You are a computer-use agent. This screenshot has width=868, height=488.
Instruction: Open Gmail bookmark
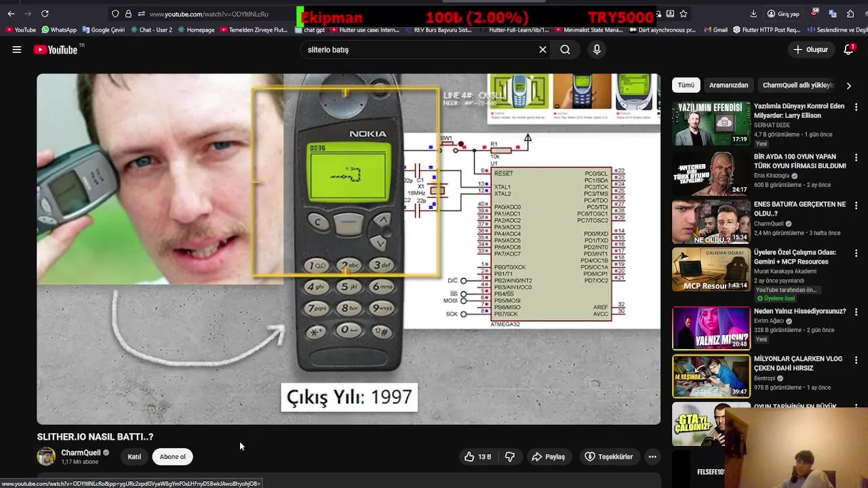point(715,30)
